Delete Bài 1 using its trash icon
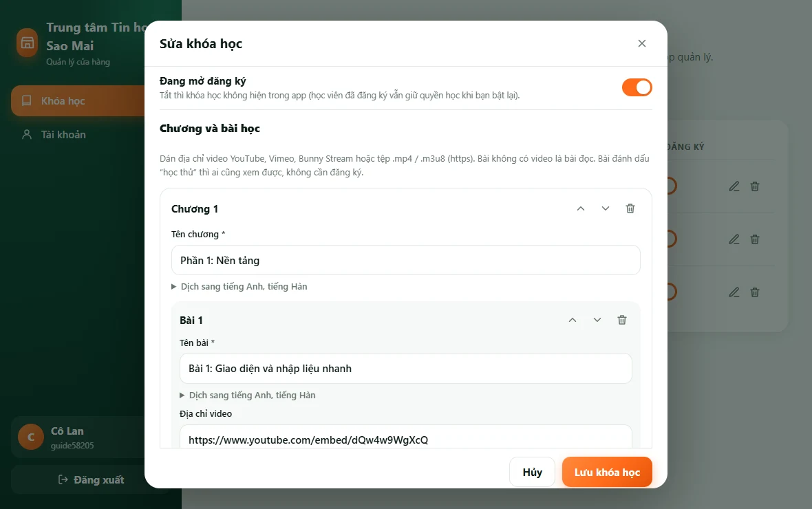This screenshot has height=509, width=812. 622,320
